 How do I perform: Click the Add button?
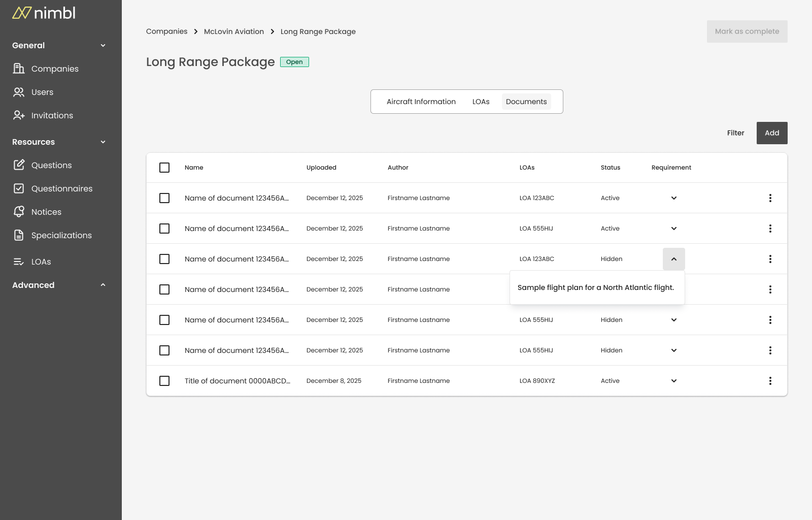click(x=772, y=133)
